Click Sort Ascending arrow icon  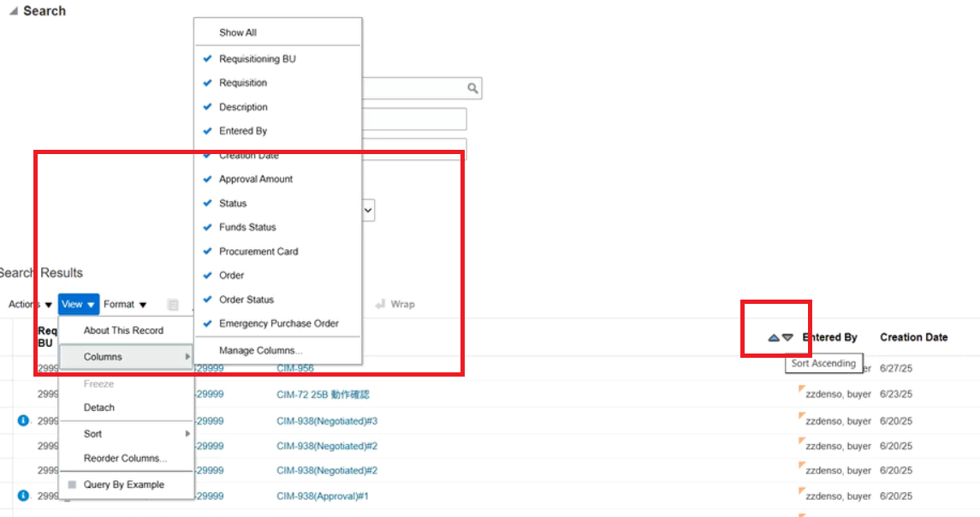point(773,337)
